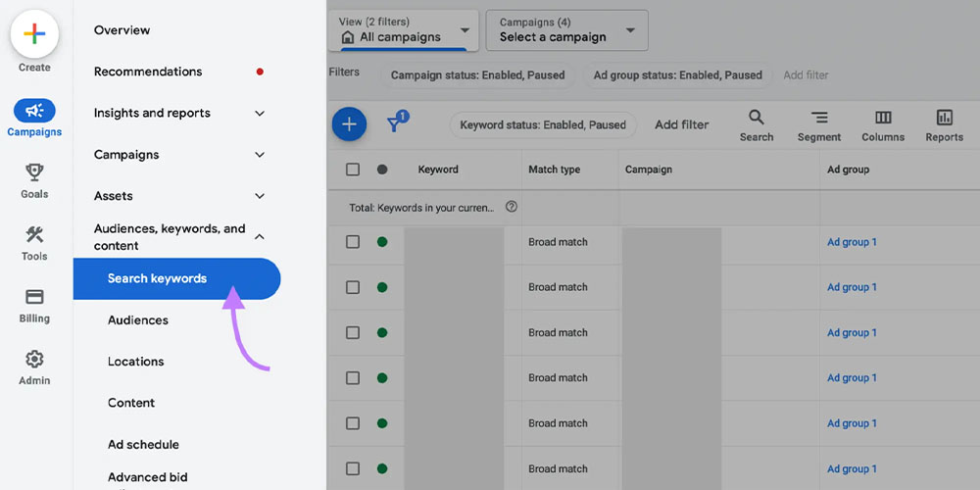Open the Campaigns megaphone icon
The width and height of the screenshot is (980, 490).
[34, 111]
